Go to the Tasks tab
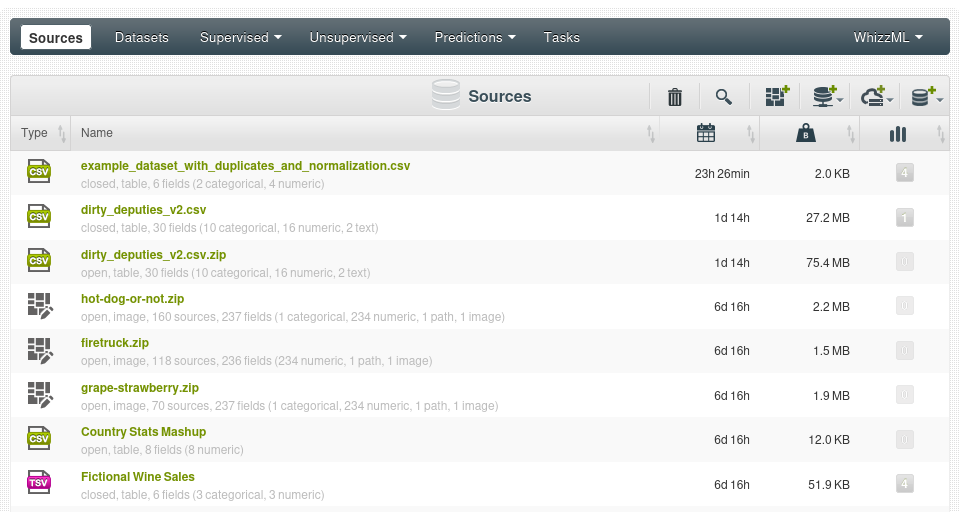This screenshot has width=959, height=512. [x=561, y=38]
